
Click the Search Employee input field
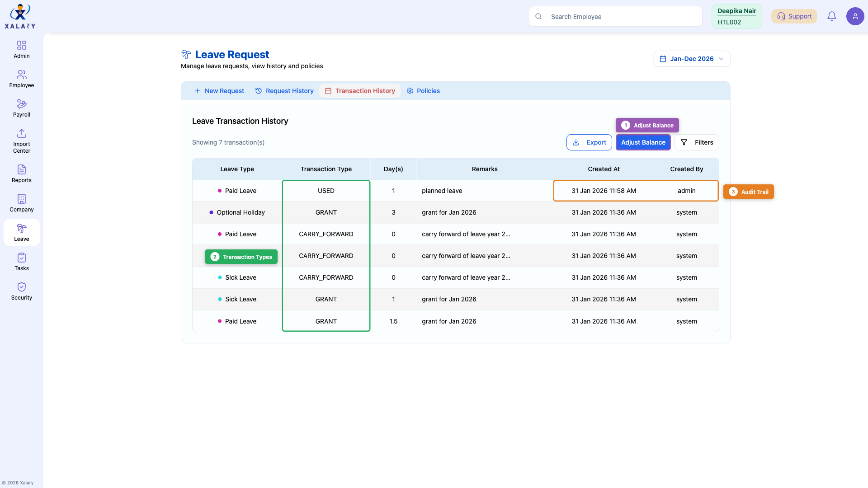pos(615,16)
